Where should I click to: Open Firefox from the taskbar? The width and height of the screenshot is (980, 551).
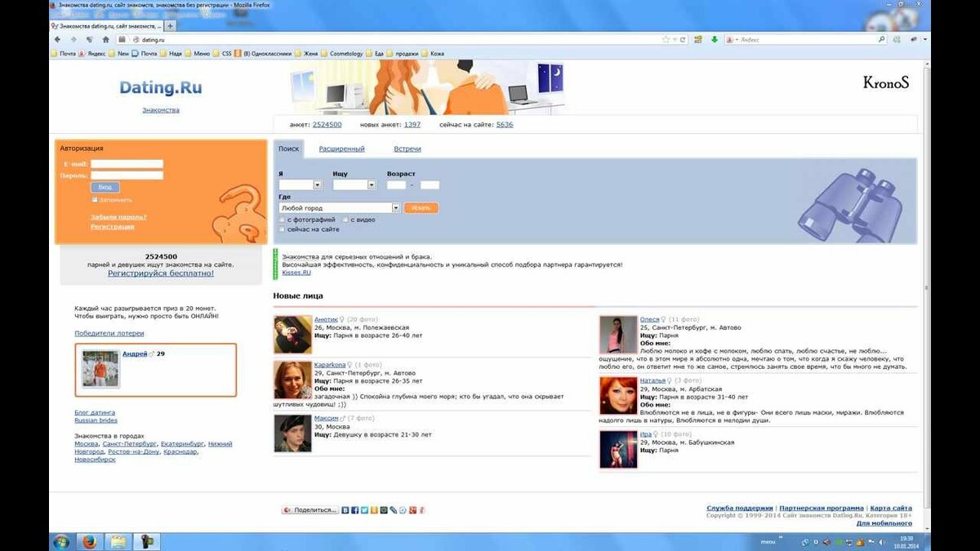point(89,542)
